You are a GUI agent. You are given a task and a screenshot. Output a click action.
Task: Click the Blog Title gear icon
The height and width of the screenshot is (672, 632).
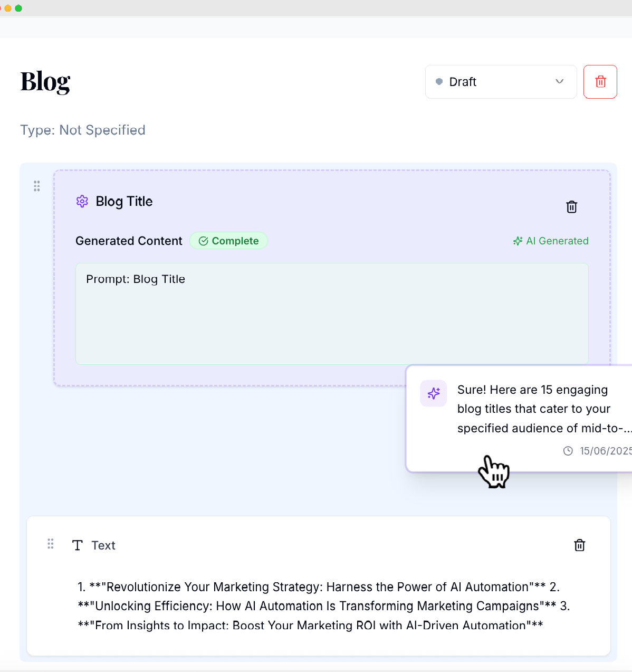coord(82,201)
